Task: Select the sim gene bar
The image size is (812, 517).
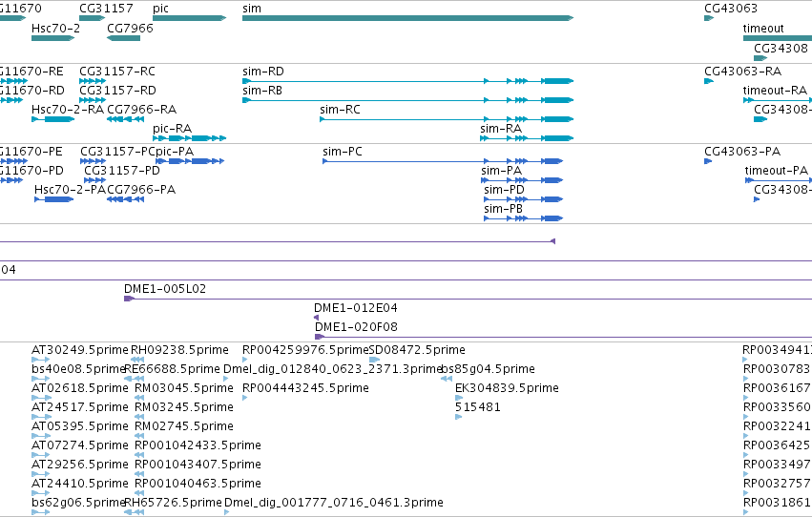Action: [x=407, y=18]
